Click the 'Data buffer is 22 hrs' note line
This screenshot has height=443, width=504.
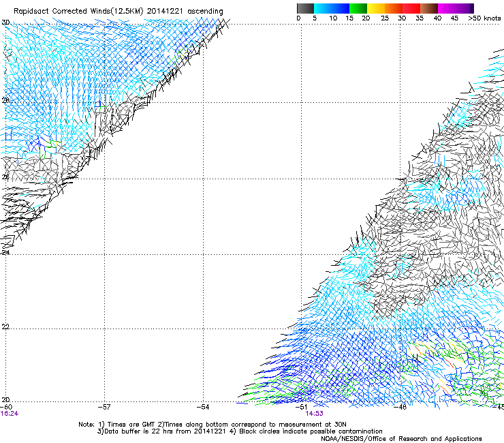point(240,431)
